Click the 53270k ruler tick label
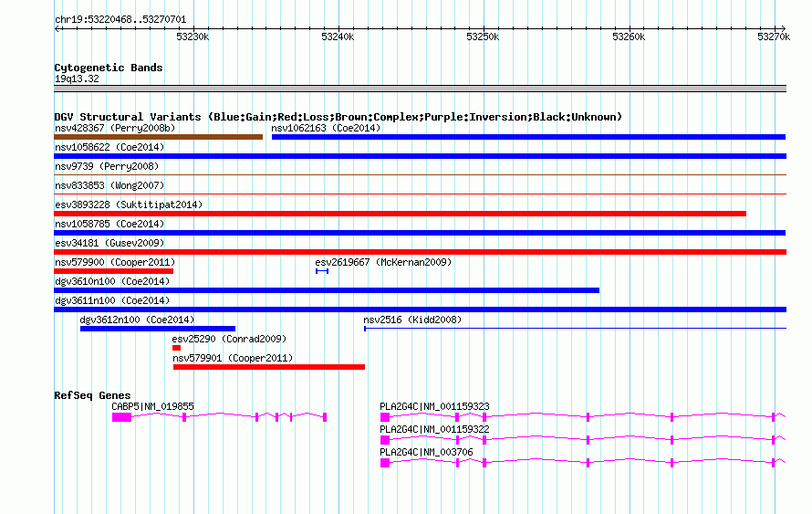Image resolution: width=812 pixels, height=514 pixels. pyautogui.click(x=774, y=37)
